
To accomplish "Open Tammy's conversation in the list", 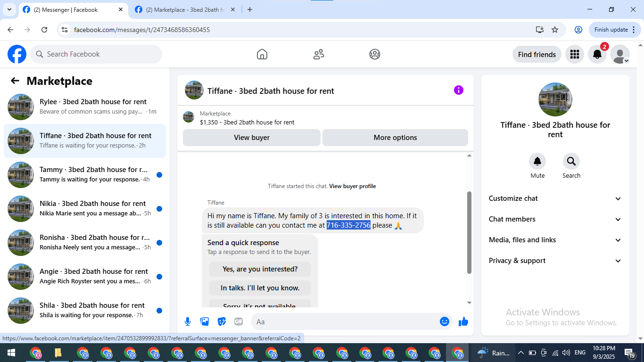I will [85, 175].
